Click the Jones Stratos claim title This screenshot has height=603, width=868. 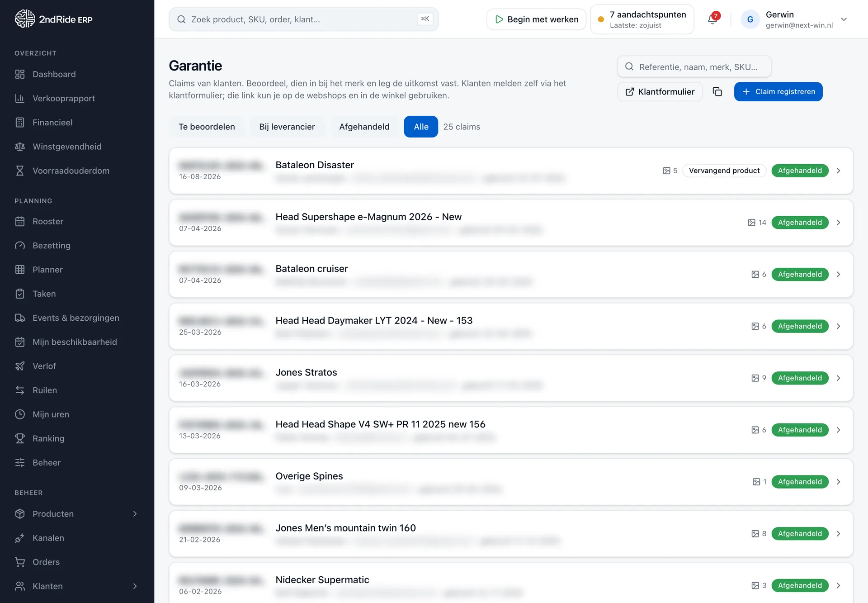pos(306,372)
